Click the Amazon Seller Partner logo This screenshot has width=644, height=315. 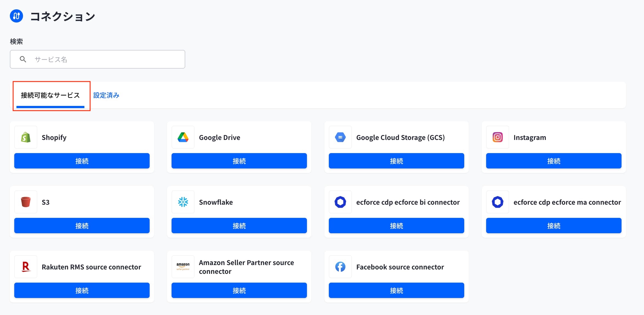(x=183, y=267)
